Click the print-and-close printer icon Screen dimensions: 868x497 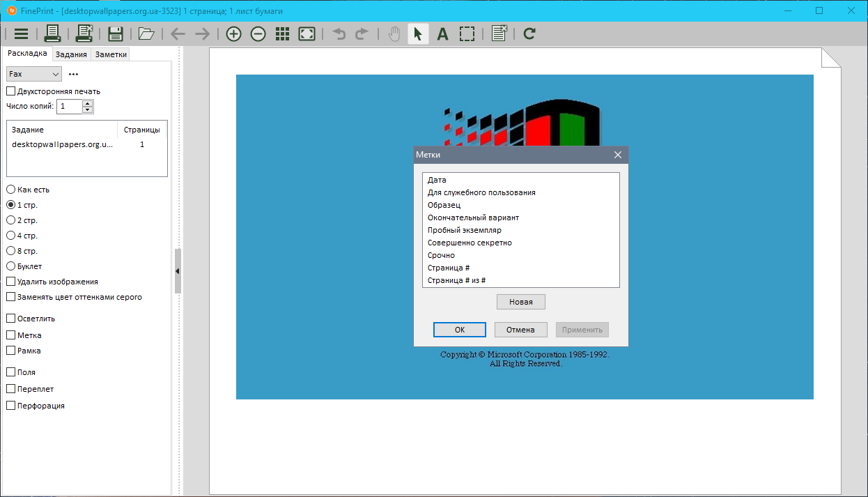click(x=84, y=33)
